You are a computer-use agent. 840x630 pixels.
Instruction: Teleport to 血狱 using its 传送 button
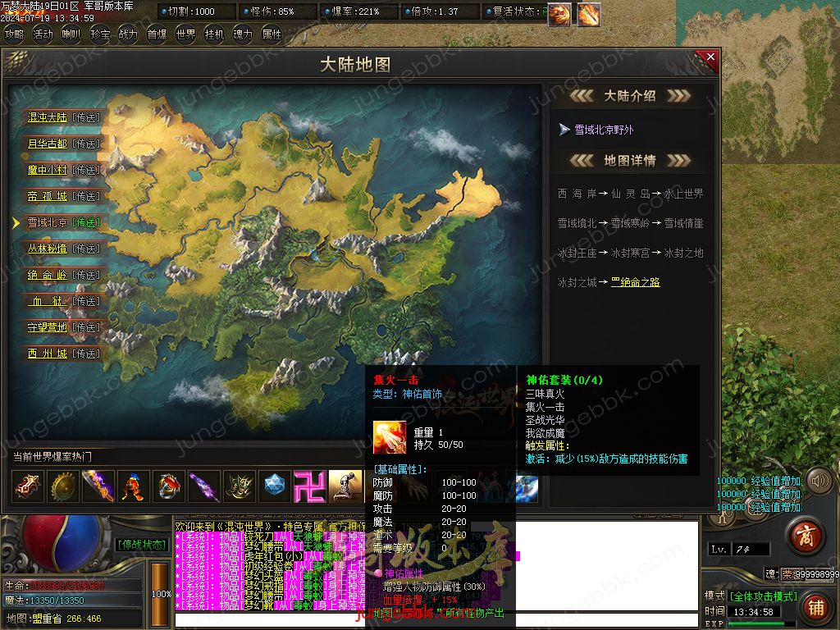pos(85,301)
